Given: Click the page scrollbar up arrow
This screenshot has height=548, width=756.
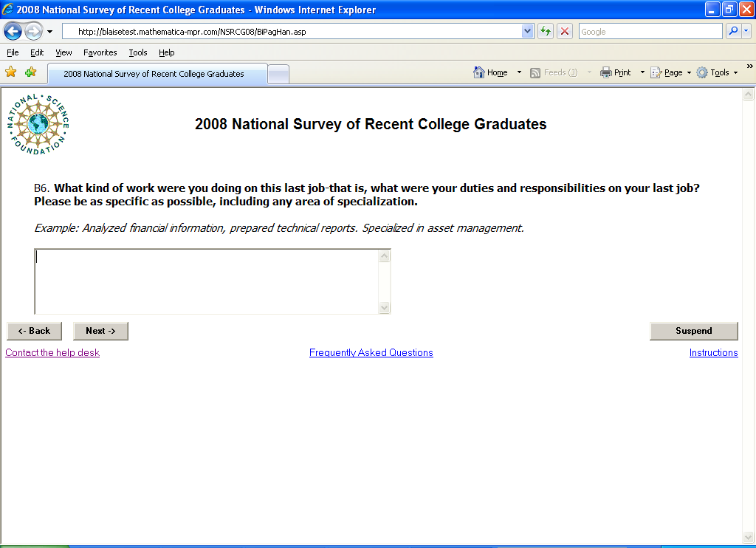Looking at the screenshot, I should pyautogui.click(x=749, y=94).
